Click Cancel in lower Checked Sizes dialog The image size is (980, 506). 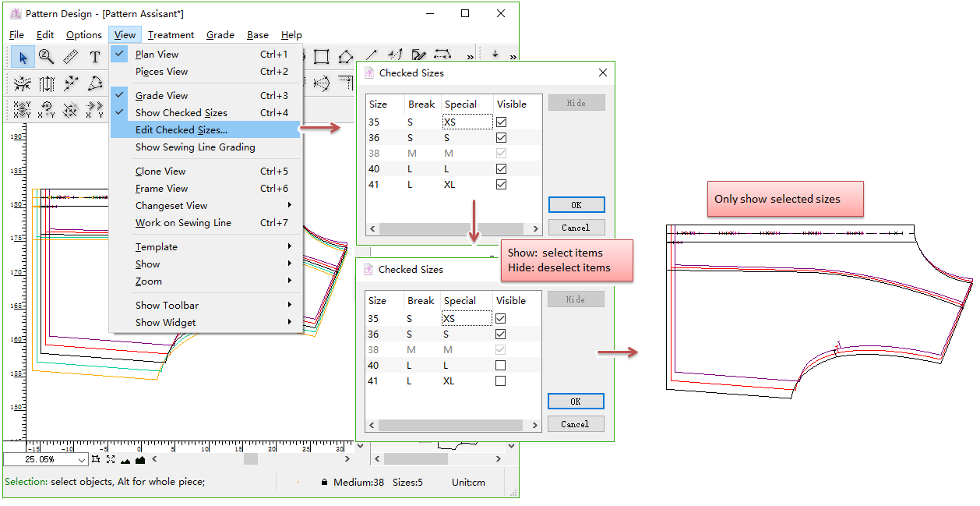(575, 424)
